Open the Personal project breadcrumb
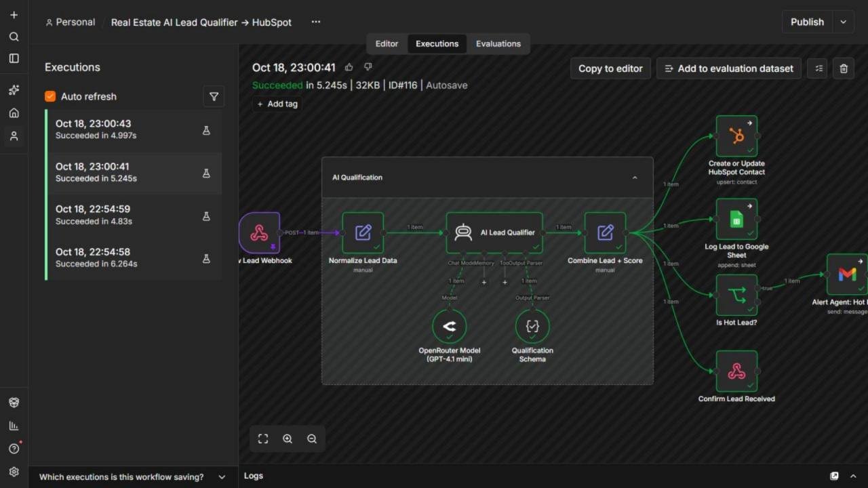Viewport: 868px width, 488px height. [x=71, y=22]
